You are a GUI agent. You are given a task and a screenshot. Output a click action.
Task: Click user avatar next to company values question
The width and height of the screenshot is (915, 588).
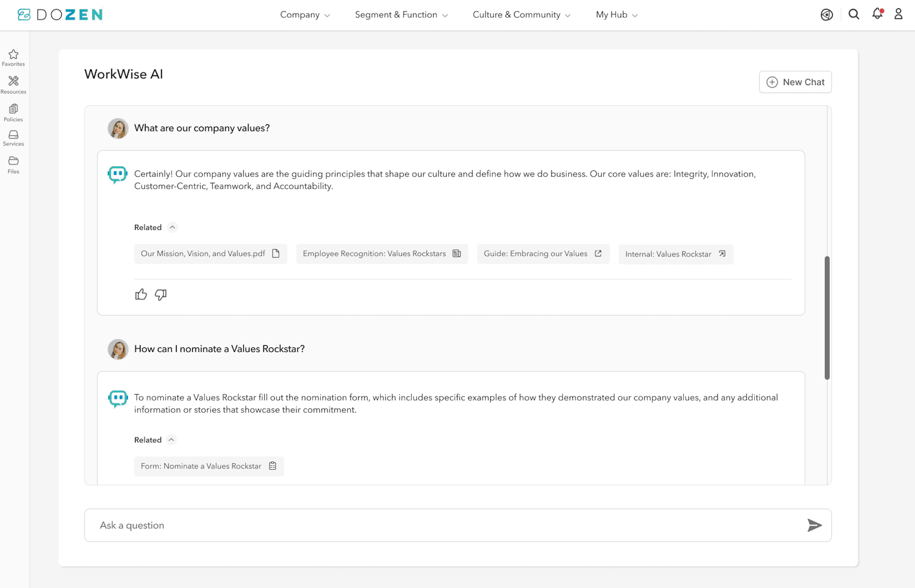pyautogui.click(x=118, y=128)
